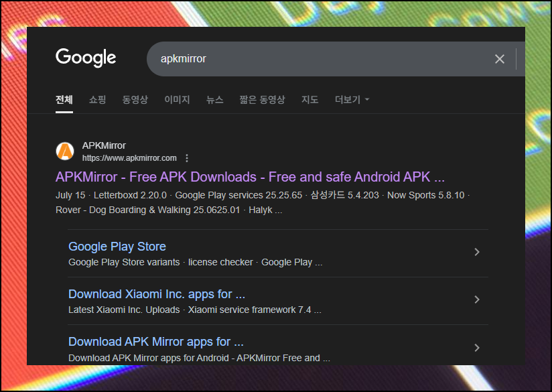This screenshot has height=392, width=552.
Task: Open the Google Play Store sitelink
Action: click(x=117, y=247)
